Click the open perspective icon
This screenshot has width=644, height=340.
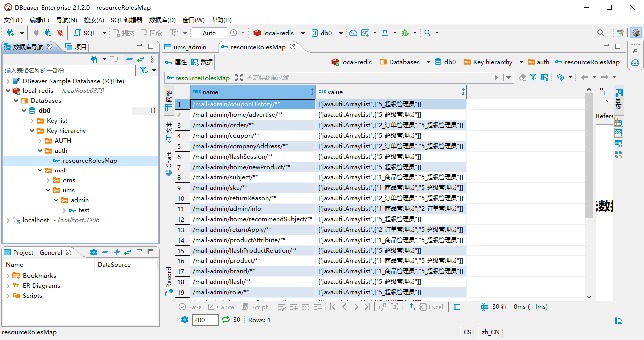coord(620,33)
